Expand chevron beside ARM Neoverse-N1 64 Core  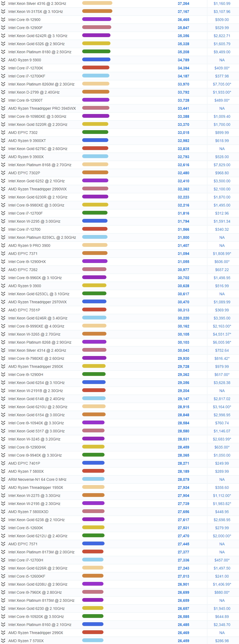[x=3, y=479]
